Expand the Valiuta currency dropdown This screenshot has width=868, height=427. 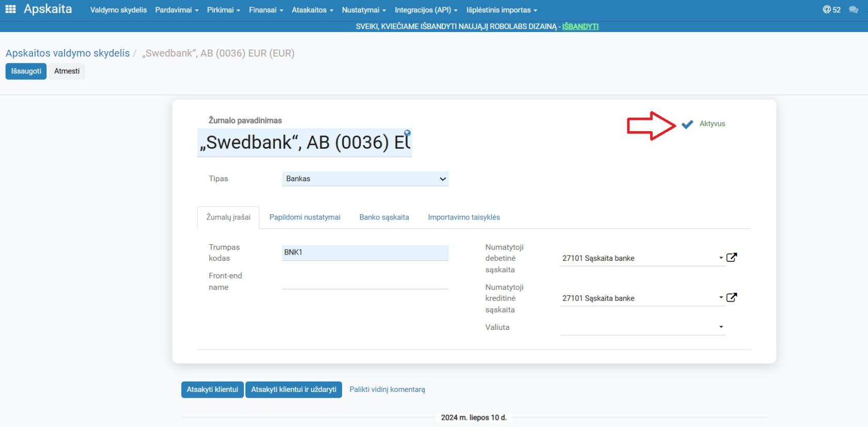721,327
